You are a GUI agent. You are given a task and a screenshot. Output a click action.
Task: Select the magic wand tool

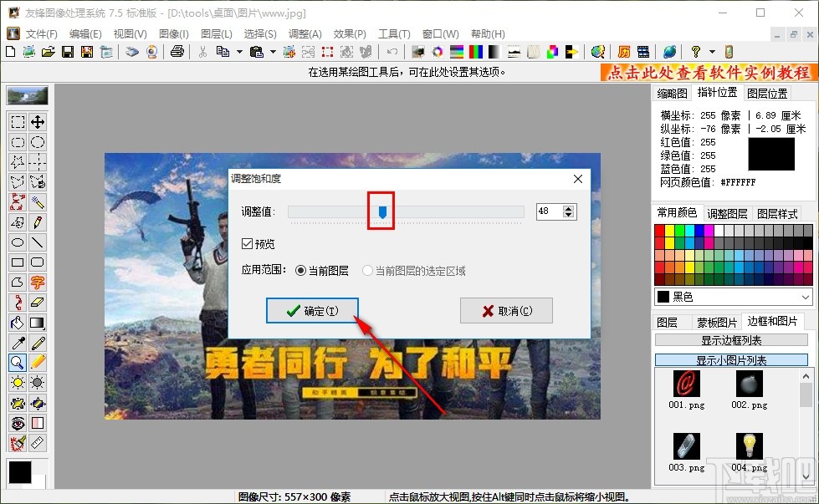click(38, 202)
